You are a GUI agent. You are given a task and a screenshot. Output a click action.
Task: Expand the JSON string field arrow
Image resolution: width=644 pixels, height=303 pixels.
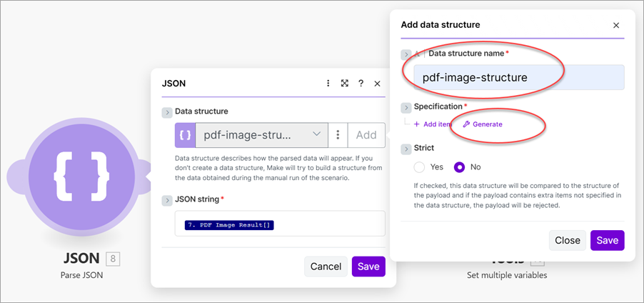167,199
